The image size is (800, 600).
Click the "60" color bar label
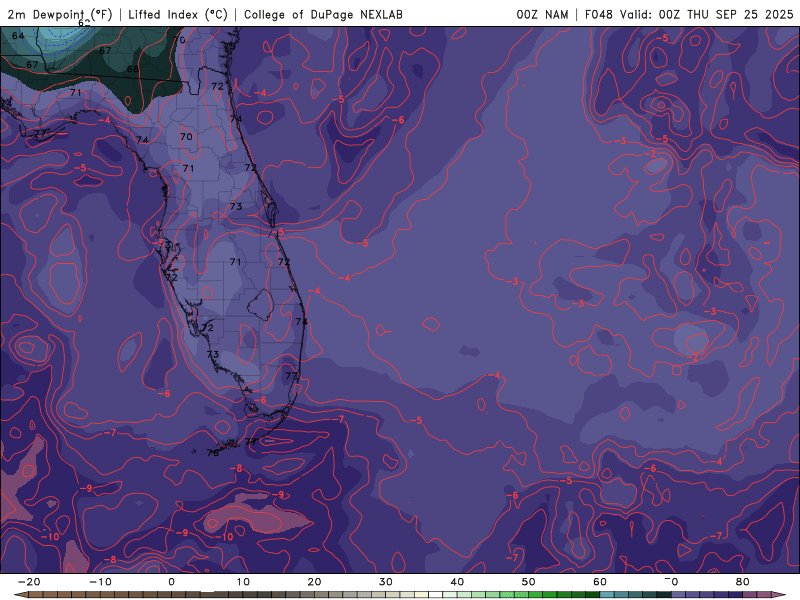coord(600,582)
